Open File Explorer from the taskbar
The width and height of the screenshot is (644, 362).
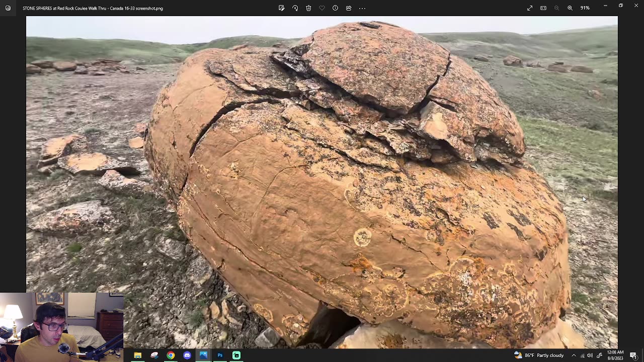tap(137, 355)
